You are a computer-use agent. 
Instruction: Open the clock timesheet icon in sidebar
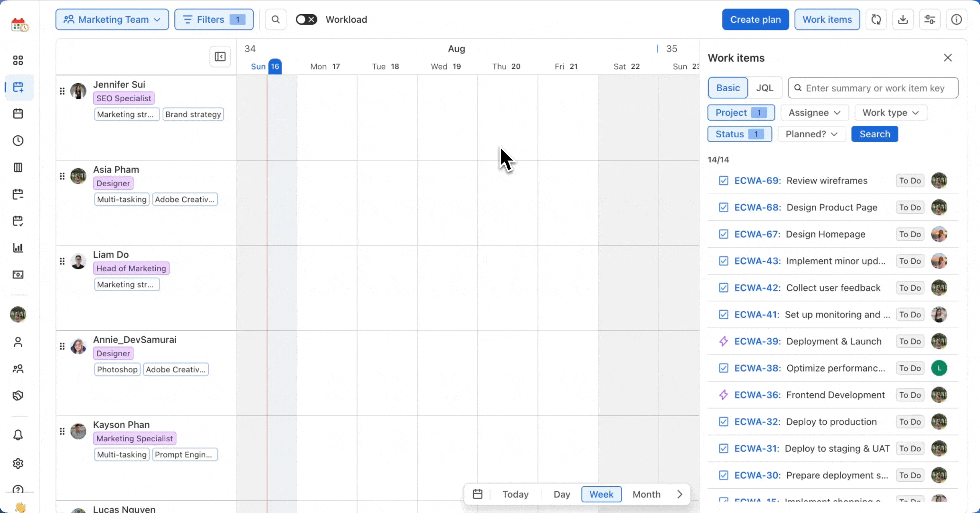coord(18,141)
